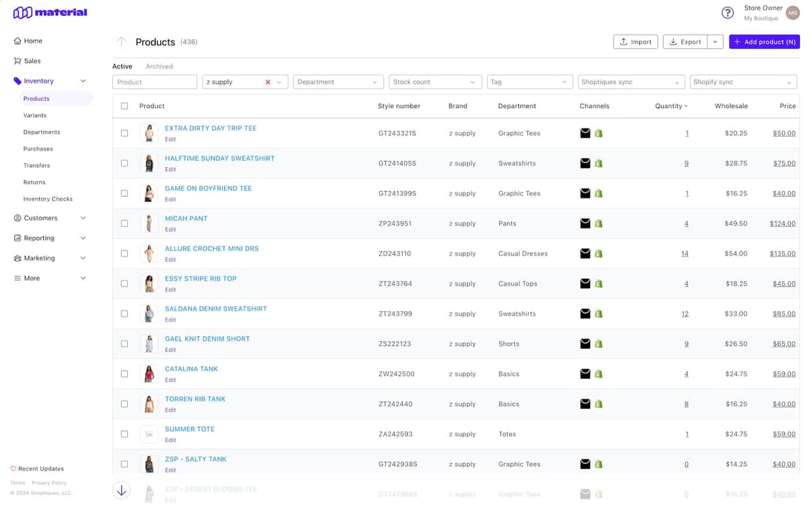812x506 pixels.
Task: Open the ALLURE CROCHET MINI DRS product link
Action: point(211,249)
